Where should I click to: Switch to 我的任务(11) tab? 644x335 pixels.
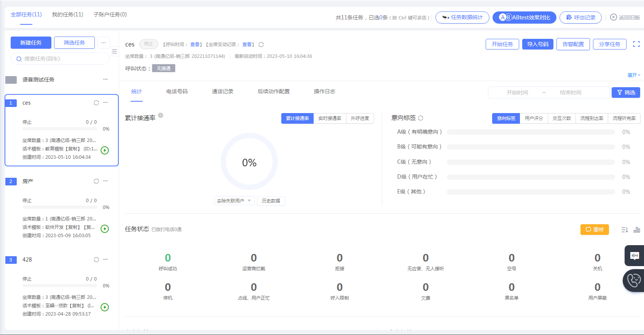68,14
